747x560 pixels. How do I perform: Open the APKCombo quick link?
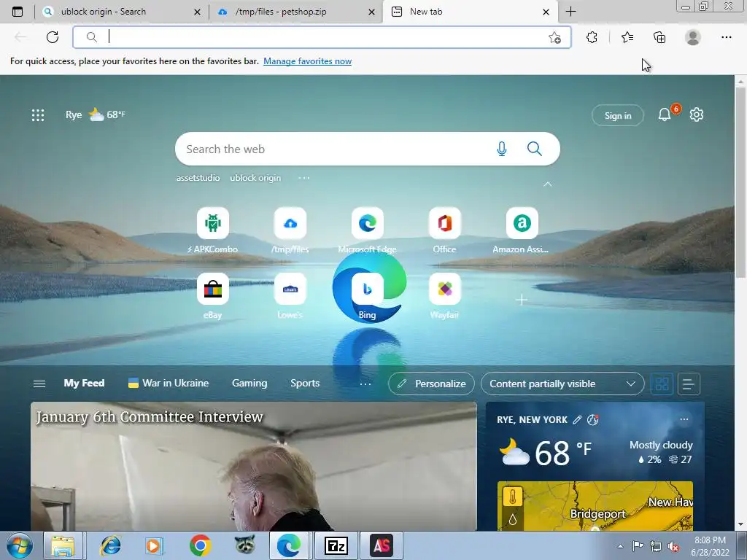pos(213,230)
